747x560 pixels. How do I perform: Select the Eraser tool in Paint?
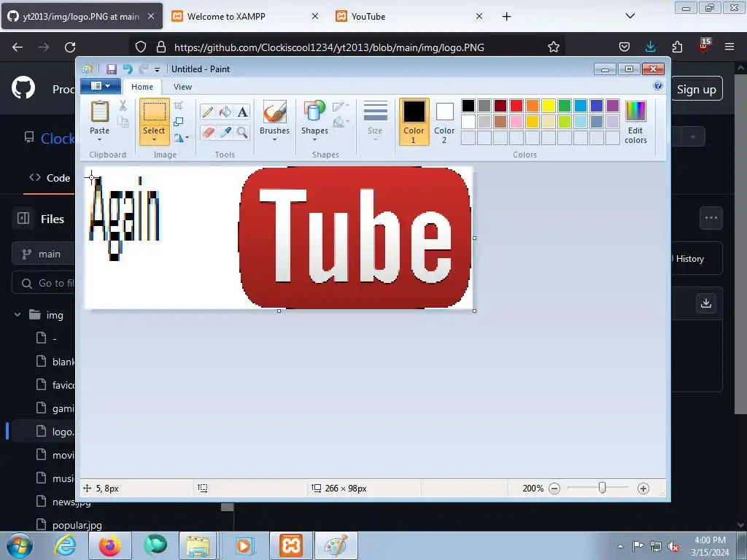click(208, 132)
